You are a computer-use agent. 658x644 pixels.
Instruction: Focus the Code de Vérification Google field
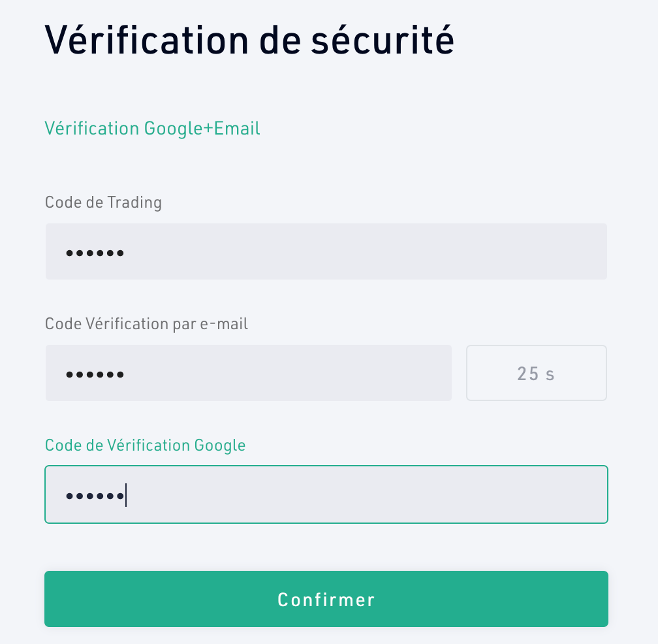pos(326,494)
